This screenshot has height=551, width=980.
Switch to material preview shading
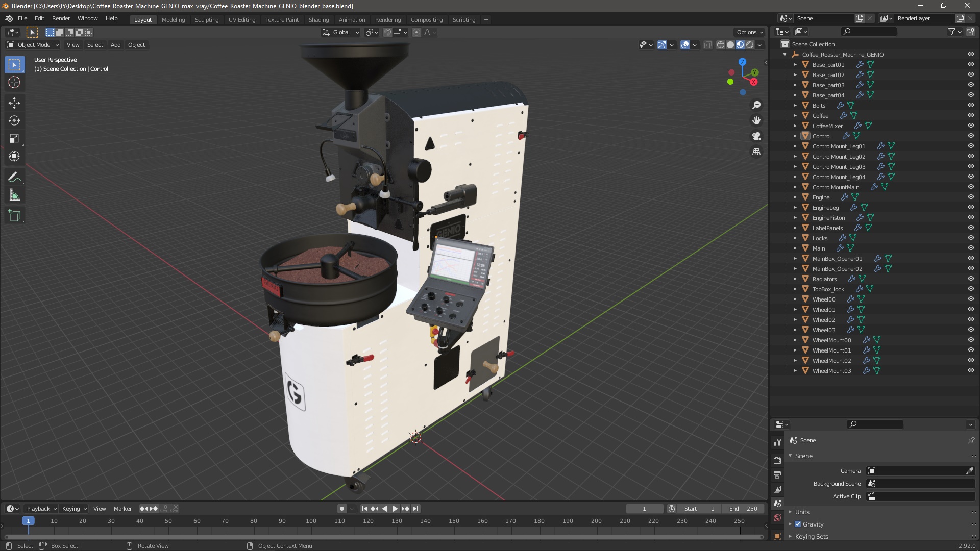click(740, 45)
